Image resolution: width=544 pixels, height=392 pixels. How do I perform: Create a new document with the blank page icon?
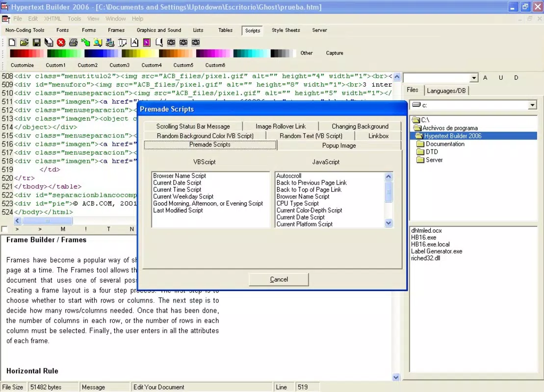tap(12, 42)
